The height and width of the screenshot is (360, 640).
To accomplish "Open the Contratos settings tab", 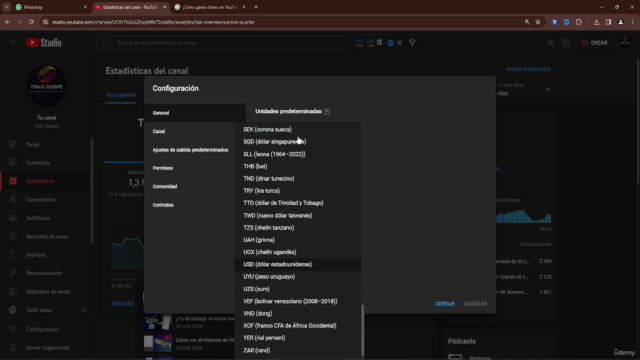I will click(x=189, y=205).
